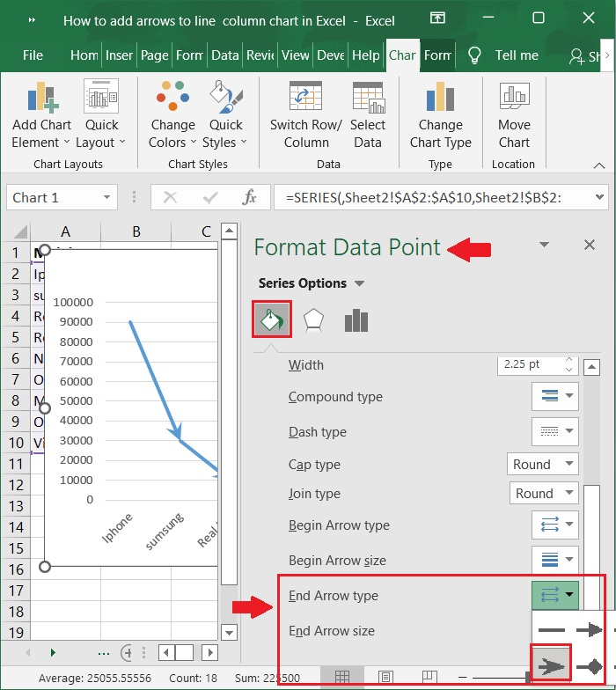Screen dimensions: 616x690
Task: Open the Fill & Line paint bucket tab
Action: tap(272, 320)
